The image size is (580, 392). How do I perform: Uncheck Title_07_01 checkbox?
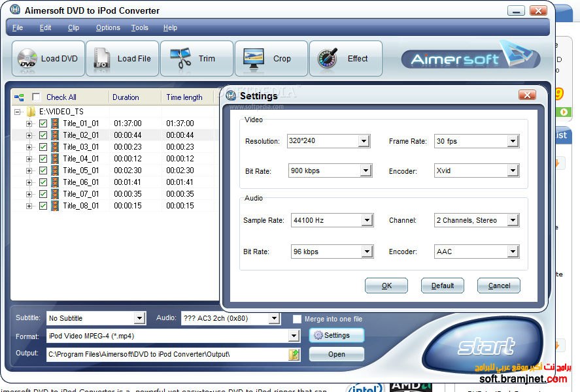click(43, 194)
